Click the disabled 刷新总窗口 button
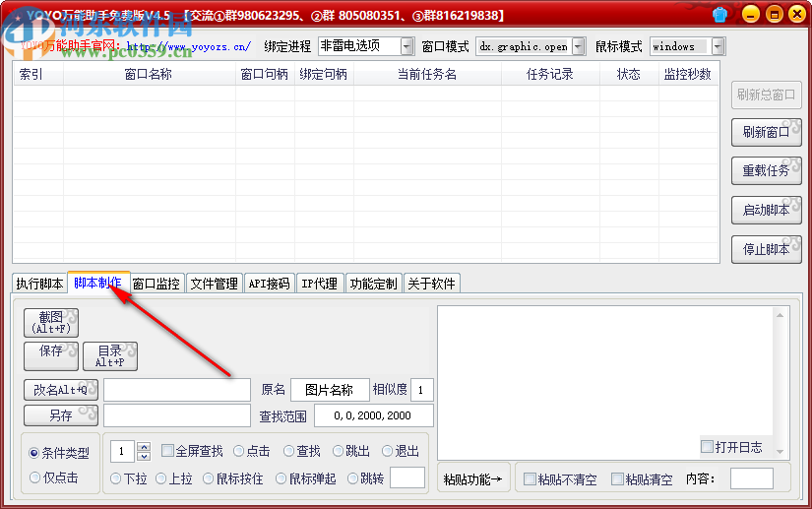This screenshot has height=509, width=812. click(x=766, y=95)
